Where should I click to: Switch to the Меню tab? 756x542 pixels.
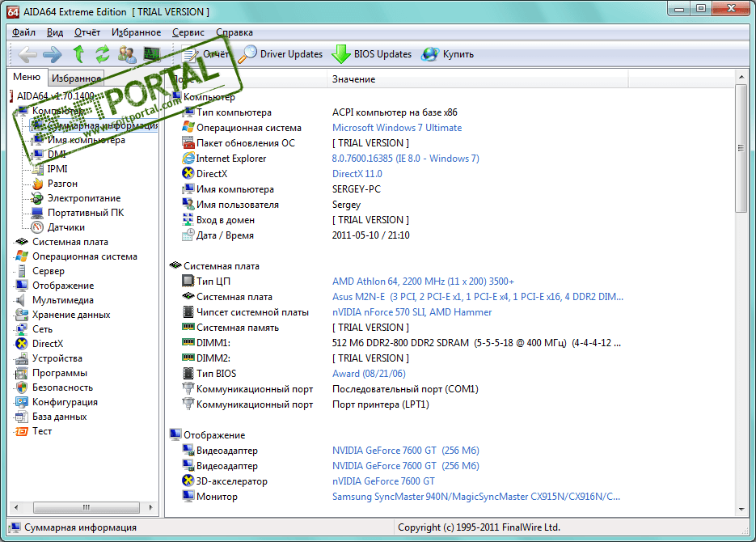coord(27,77)
